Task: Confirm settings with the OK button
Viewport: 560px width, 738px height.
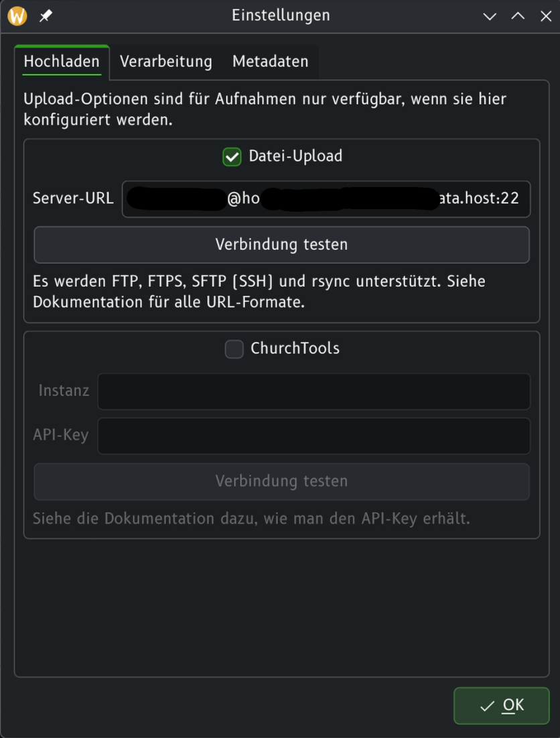Action: click(501, 705)
